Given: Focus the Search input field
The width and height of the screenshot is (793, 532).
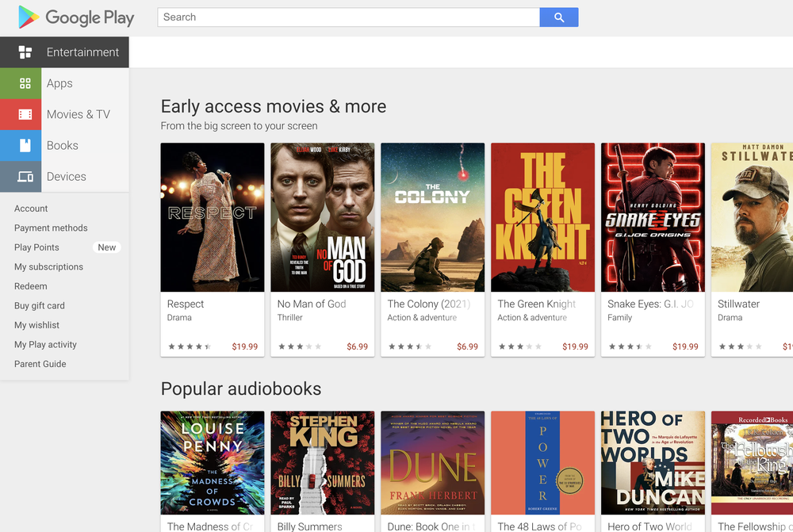Looking at the screenshot, I should coord(348,17).
